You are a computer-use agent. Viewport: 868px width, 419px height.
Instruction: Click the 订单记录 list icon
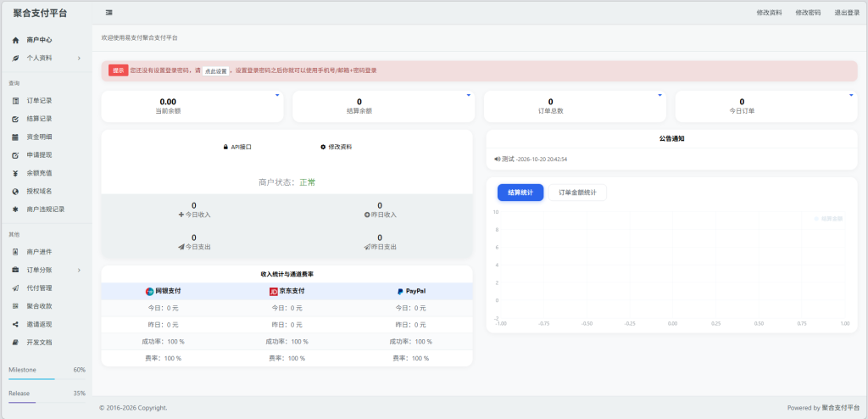coord(15,101)
